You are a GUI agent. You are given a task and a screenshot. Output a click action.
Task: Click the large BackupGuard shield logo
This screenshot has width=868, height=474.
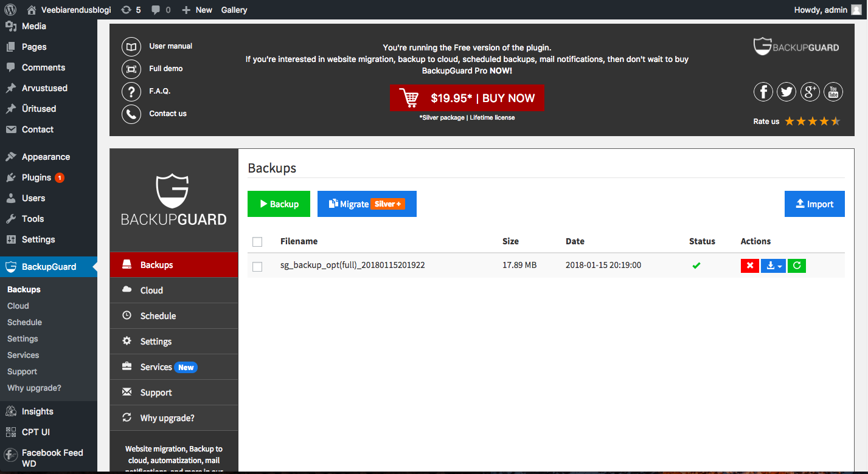174,200
